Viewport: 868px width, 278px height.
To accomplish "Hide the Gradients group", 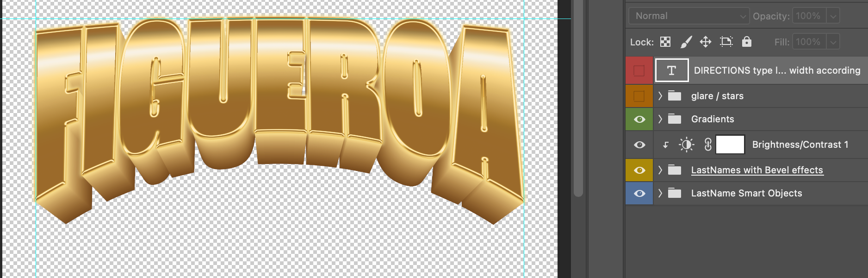I will (639, 119).
